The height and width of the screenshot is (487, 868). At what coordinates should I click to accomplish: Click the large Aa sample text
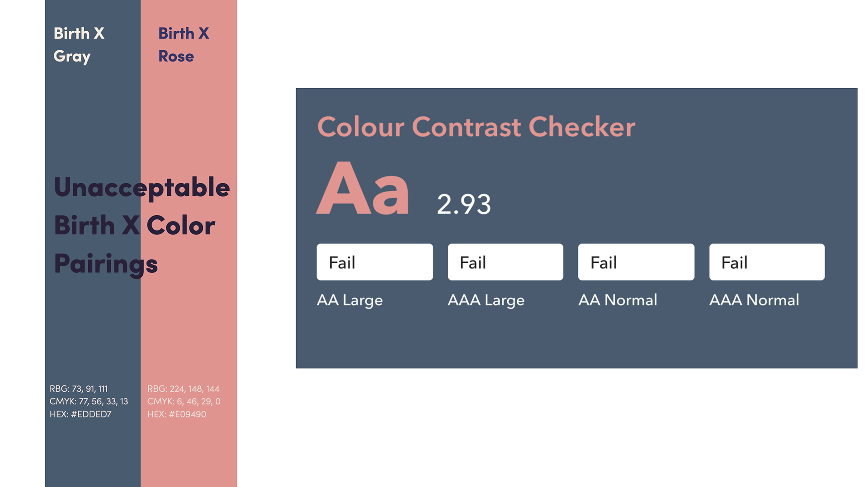[x=363, y=188]
